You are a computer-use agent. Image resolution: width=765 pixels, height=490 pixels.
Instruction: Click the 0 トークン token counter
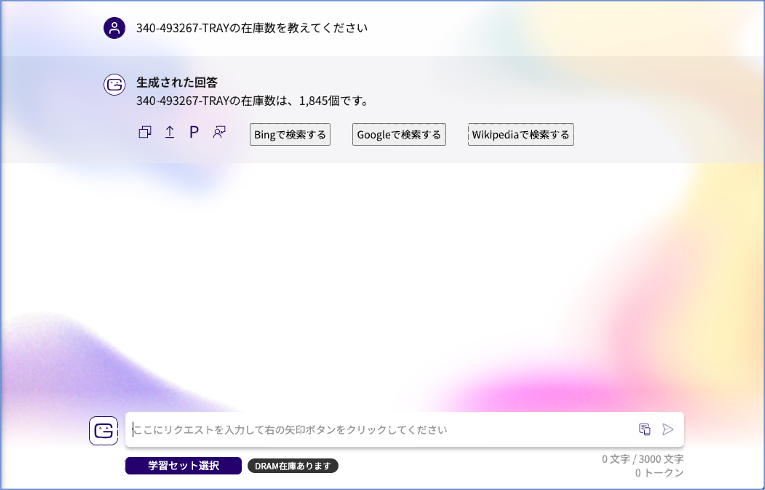(659, 473)
